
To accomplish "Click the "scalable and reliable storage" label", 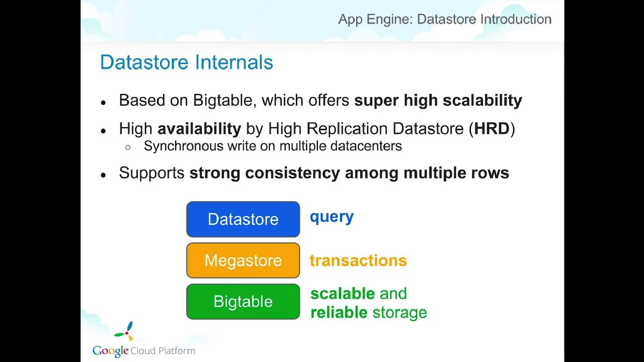I will pyautogui.click(x=368, y=303).
